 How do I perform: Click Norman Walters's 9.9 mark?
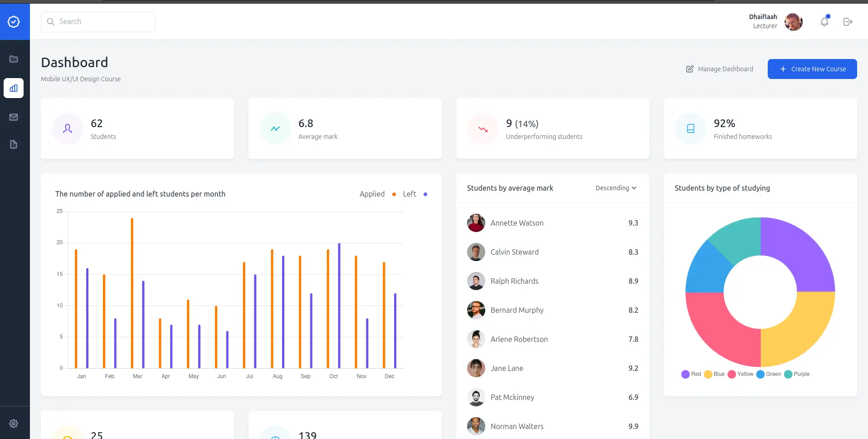pos(633,426)
